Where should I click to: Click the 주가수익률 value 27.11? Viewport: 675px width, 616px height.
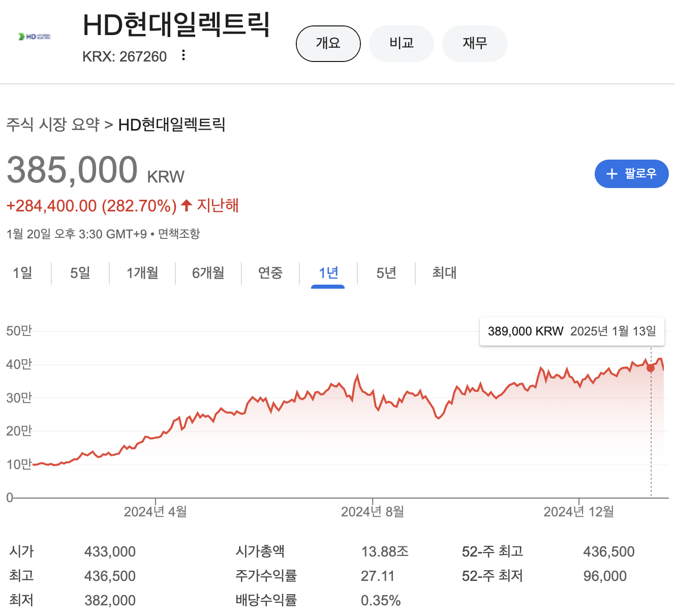378,576
